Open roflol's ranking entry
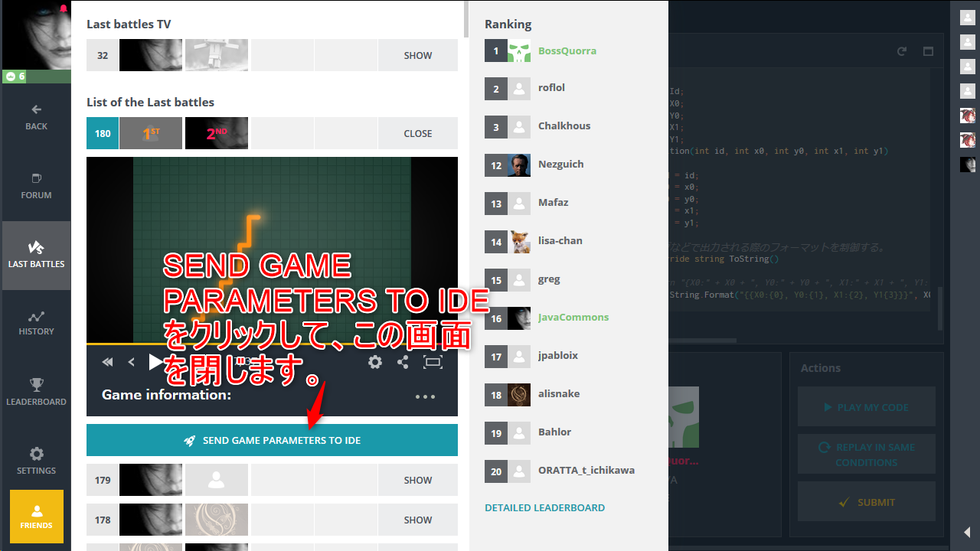The height and width of the screenshot is (551, 980). [x=551, y=87]
